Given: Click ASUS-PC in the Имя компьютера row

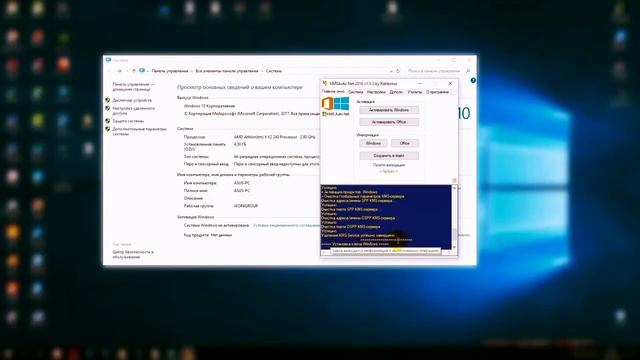Looking at the screenshot, I should click(x=242, y=183).
